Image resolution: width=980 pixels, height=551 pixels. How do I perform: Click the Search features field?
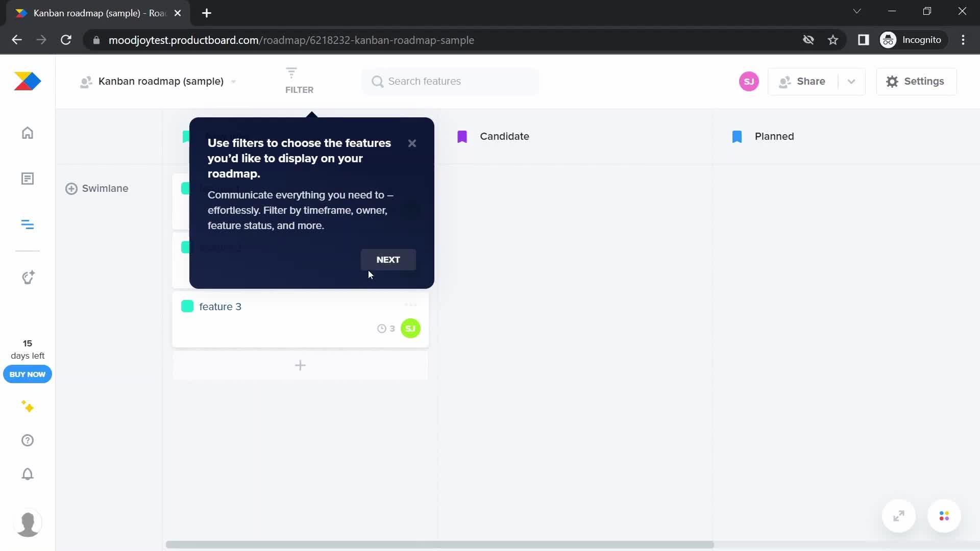pos(450,82)
